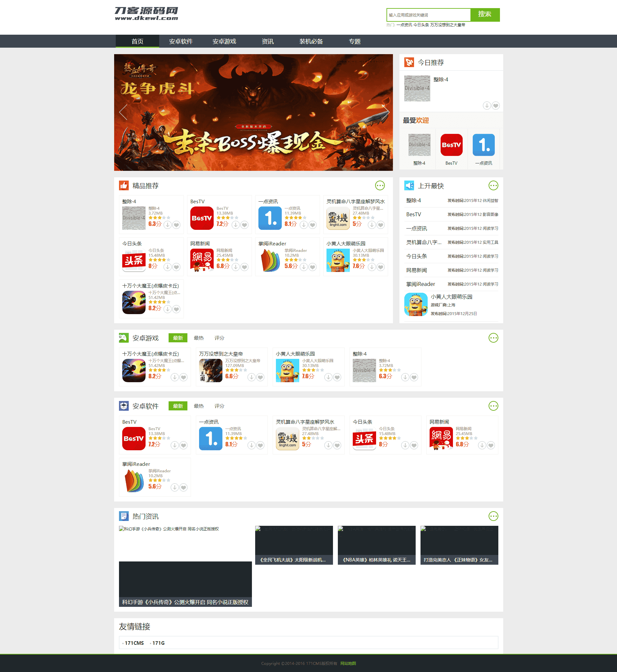Open 安卓软件 in top navigation bar
The image size is (617, 672).
(x=181, y=41)
